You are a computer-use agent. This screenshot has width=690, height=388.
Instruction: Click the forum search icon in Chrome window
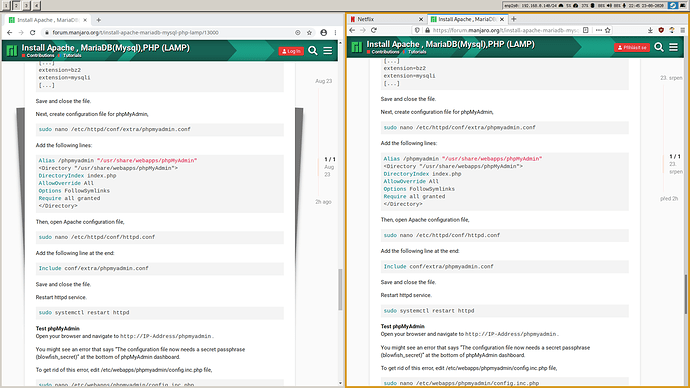313,51
